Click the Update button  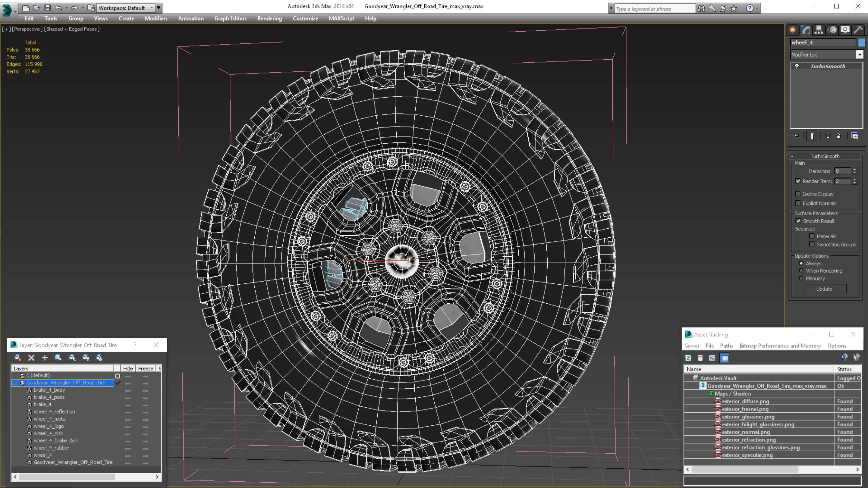click(824, 288)
